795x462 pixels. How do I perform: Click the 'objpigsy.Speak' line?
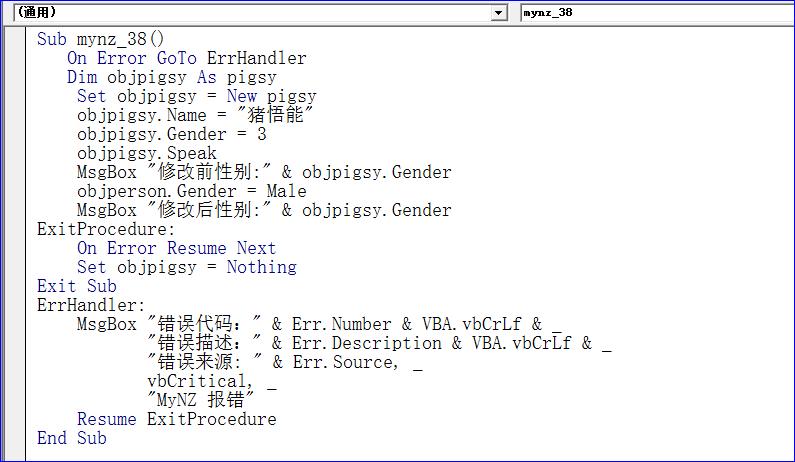pyautogui.click(x=147, y=153)
